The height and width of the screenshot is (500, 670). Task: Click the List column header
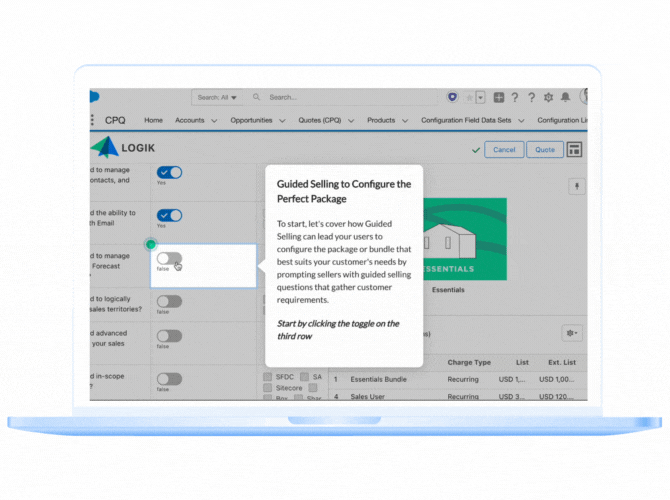[522, 362]
